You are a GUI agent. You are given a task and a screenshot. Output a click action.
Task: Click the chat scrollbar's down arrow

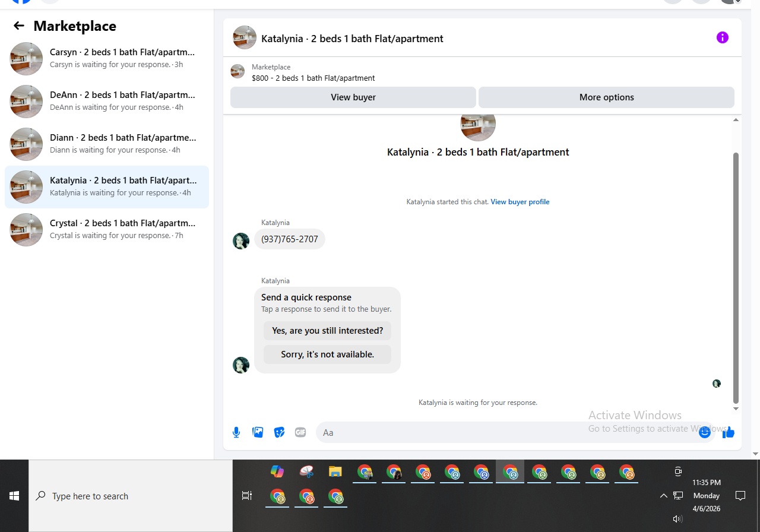pyautogui.click(x=736, y=408)
